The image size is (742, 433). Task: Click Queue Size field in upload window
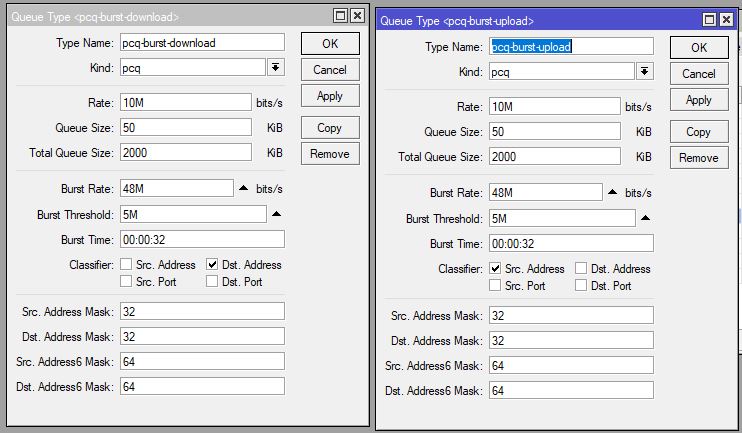tap(555, 132)
